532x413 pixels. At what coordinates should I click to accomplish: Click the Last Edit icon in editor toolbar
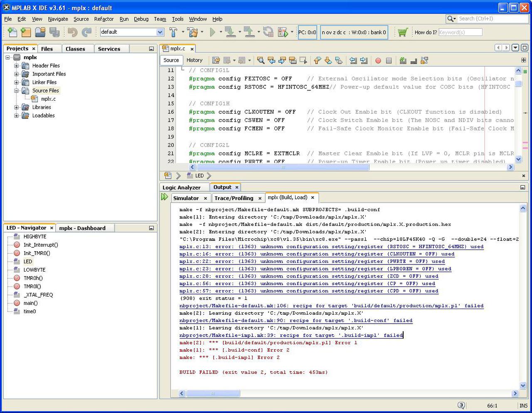tap(216, 60)
